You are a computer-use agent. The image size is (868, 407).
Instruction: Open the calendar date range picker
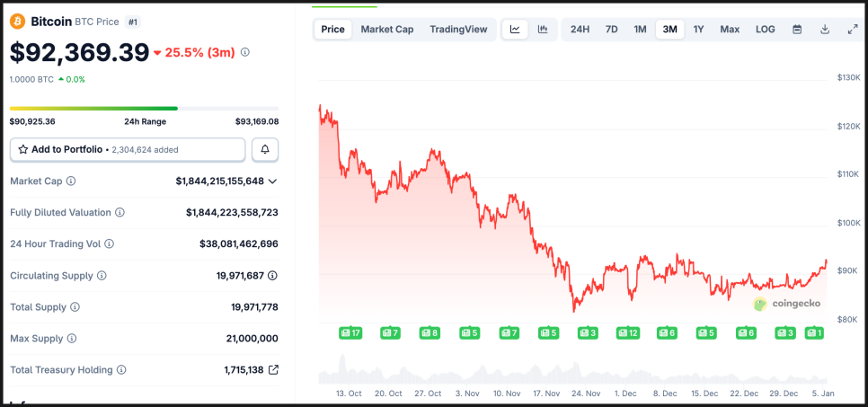pos(797,29)
